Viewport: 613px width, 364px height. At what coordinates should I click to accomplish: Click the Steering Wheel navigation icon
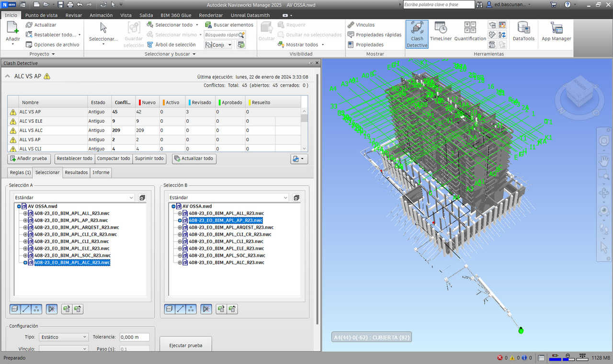(604, 141)
